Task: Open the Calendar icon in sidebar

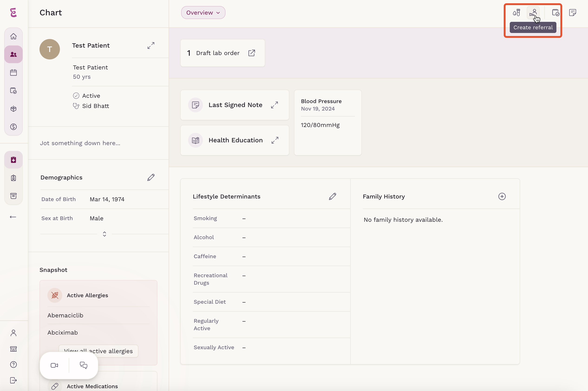Action: tap(13, 73)
